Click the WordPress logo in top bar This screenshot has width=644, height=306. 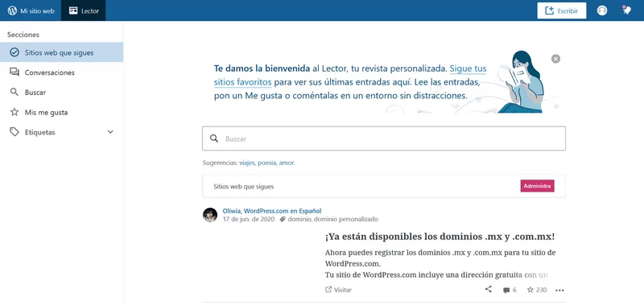click(x=12, y=10)
